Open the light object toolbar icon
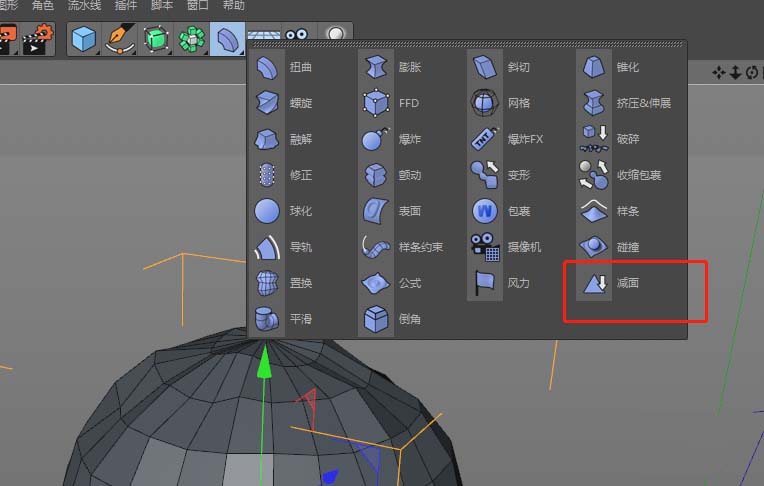The height and width of the screenshot is (486, 764). coord(335,34)
